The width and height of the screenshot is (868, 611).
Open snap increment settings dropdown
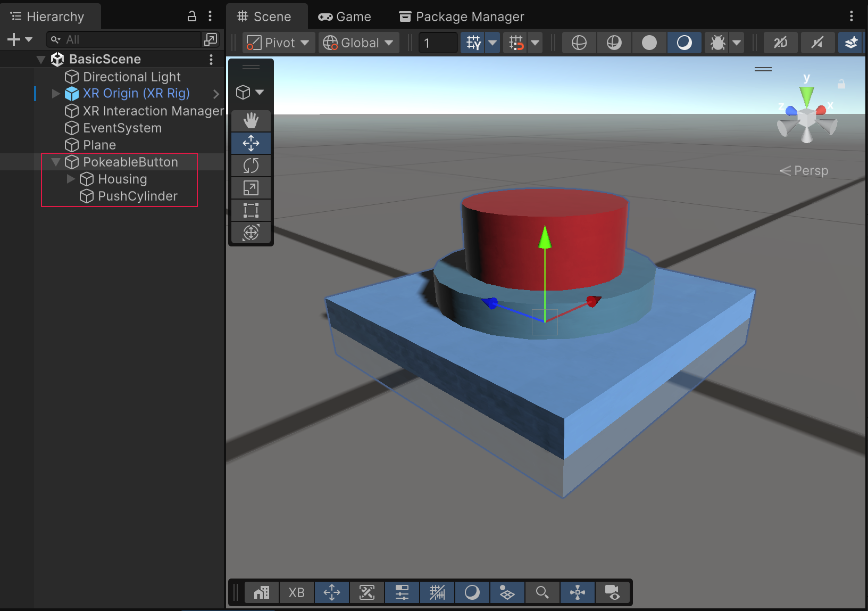click(x=535, y=43)
